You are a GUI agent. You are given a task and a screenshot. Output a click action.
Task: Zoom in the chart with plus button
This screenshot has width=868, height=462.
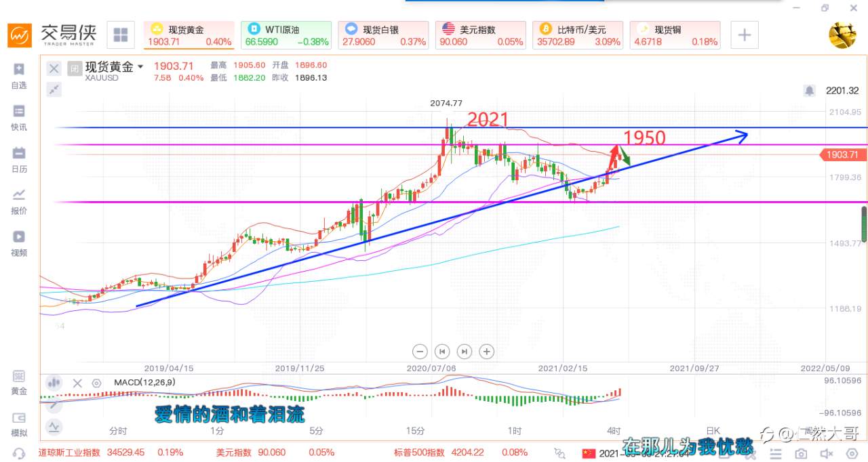coord(486,351)
